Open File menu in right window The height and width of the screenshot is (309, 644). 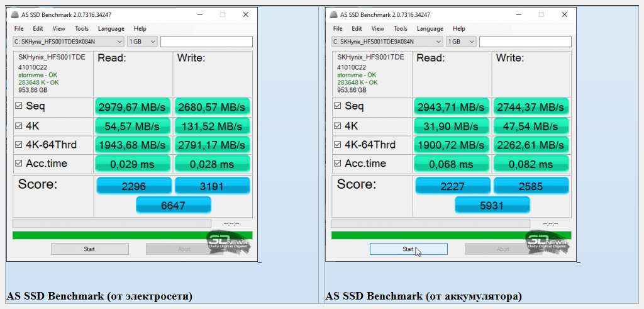coord(338,29)
